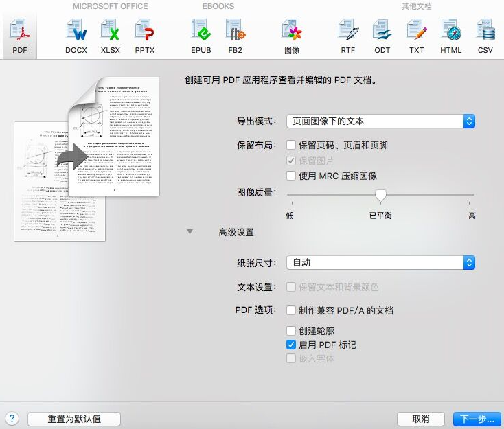504x429 pixels.
Task: Click the 高级设置 label
Action: point(236,232)
